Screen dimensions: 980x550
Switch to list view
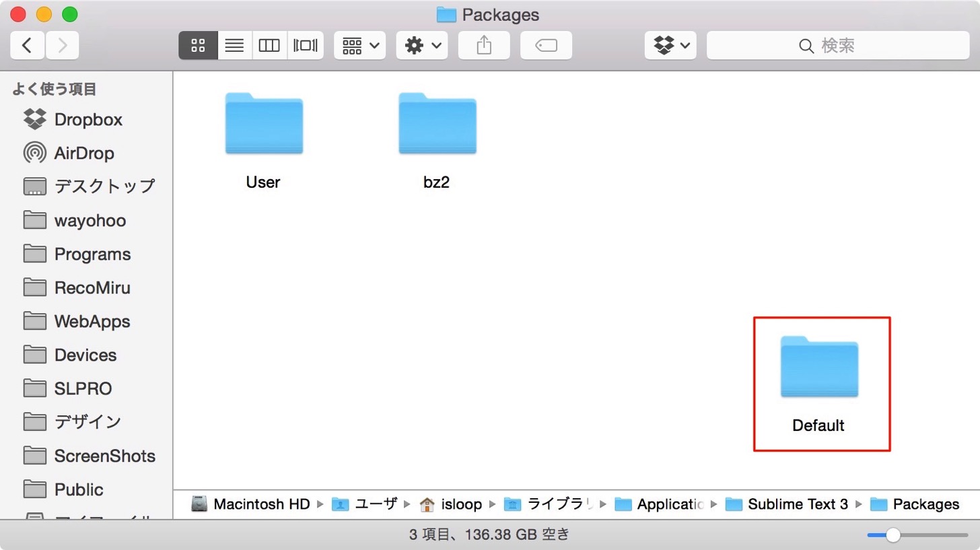pyautogui.click(x=234, y=45)
